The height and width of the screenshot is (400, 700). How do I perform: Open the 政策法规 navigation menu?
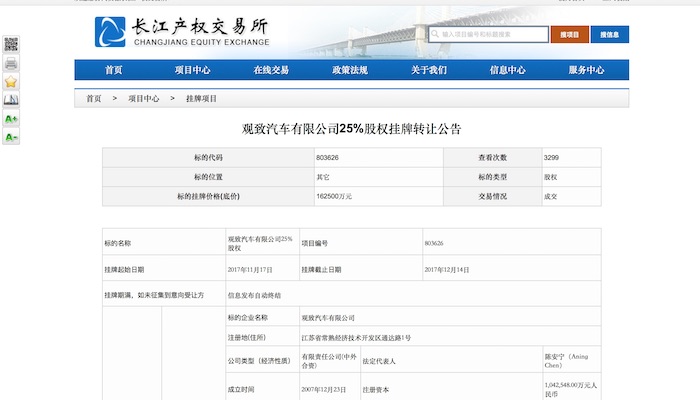(x=350, y=70)
